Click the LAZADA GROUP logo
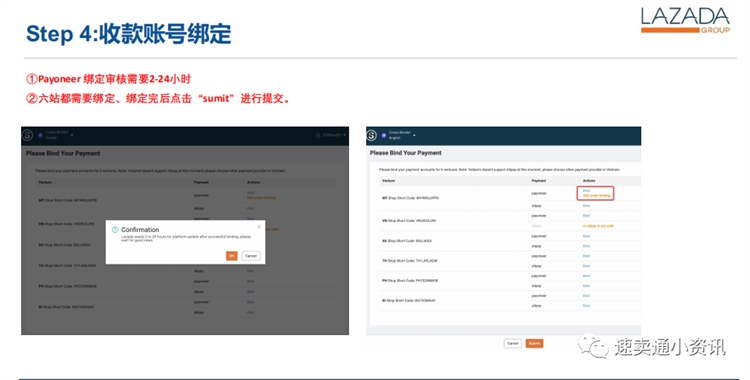This screenshot has height=380, width=750. pos(685,21)
